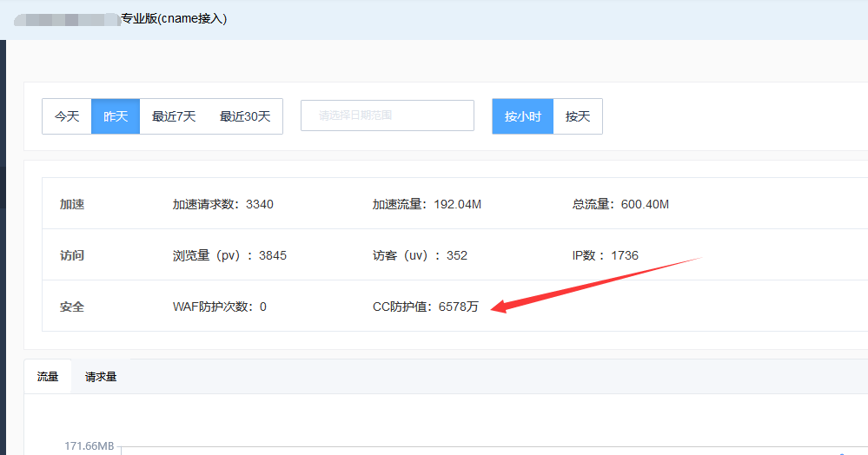868x455 pixels.
Task: Toggle granularity to 按天
Action: coord(578,116)
